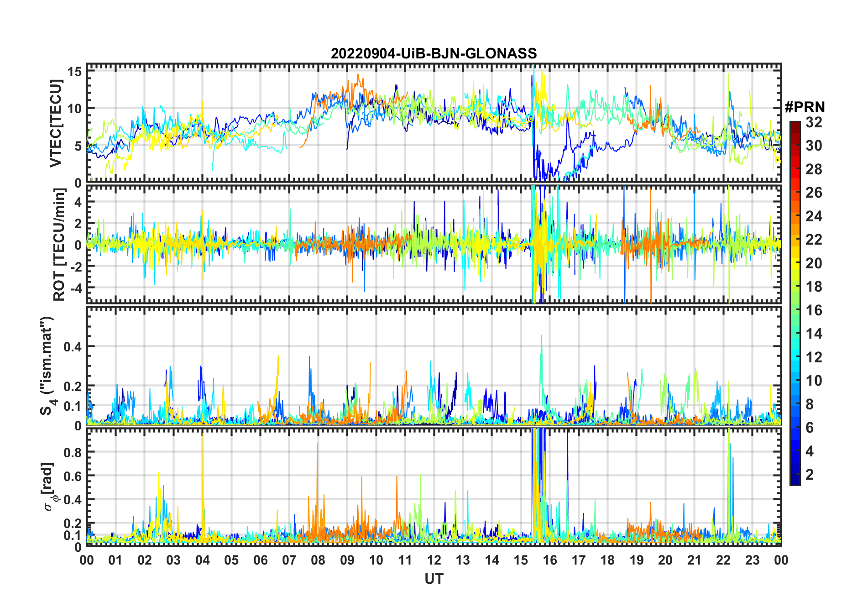The height and width of the screenshot is (607, 868).
Task: Click the 08 hour tick on the UT axis
Action: pos(318,560)
